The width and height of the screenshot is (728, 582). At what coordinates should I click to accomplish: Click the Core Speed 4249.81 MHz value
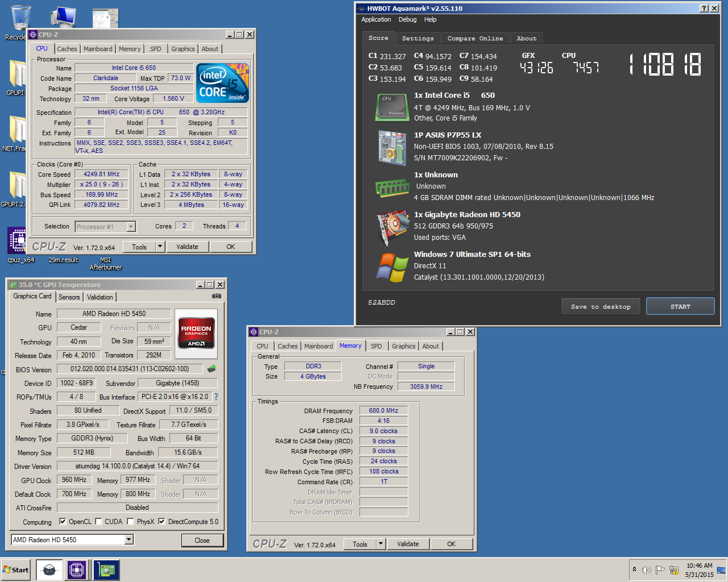[x=101, y=174]
